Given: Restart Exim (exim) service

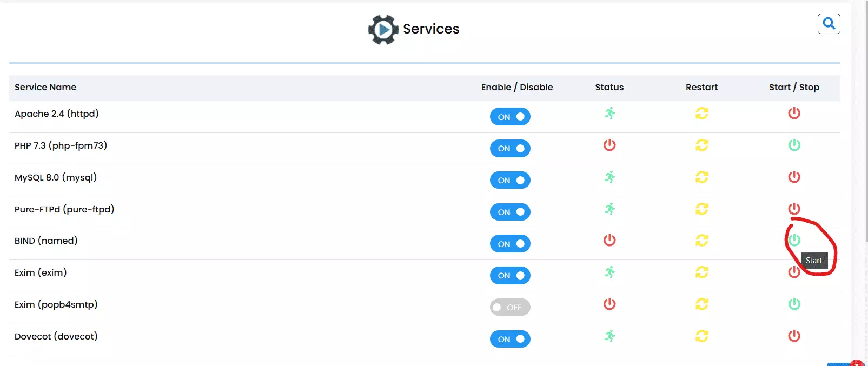Looking at the screenshot, I should pyautogui.click(x=702, y=272).
